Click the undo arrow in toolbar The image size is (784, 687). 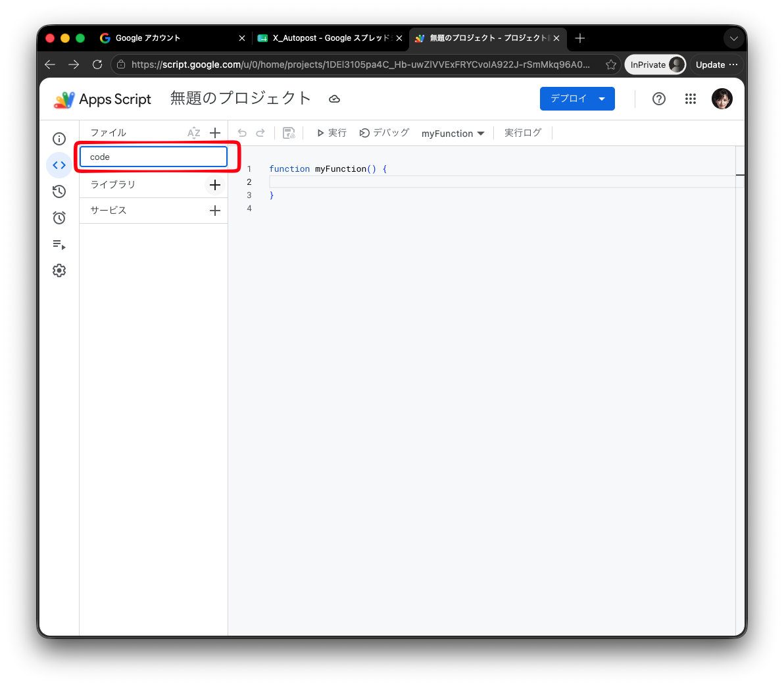point(242,133)
